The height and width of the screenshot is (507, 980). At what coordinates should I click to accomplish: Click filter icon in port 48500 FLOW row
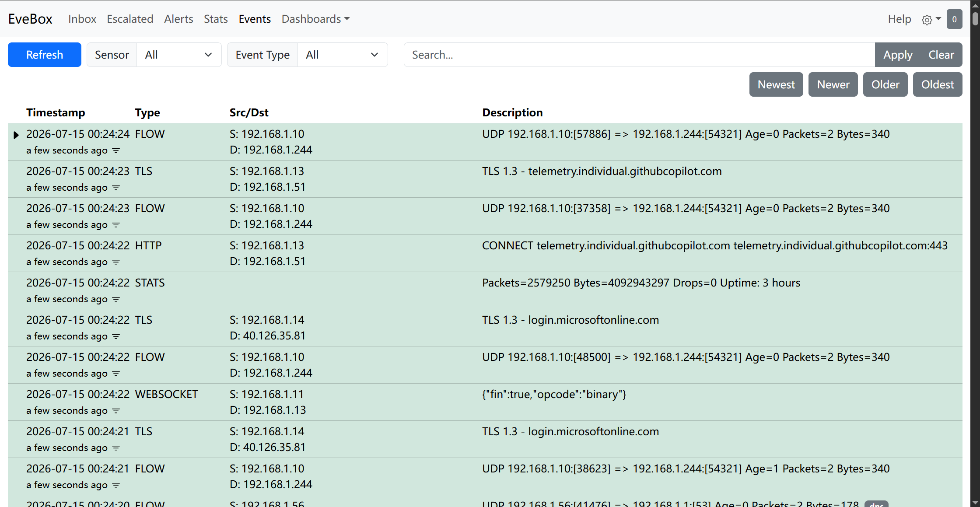[116, 374]
